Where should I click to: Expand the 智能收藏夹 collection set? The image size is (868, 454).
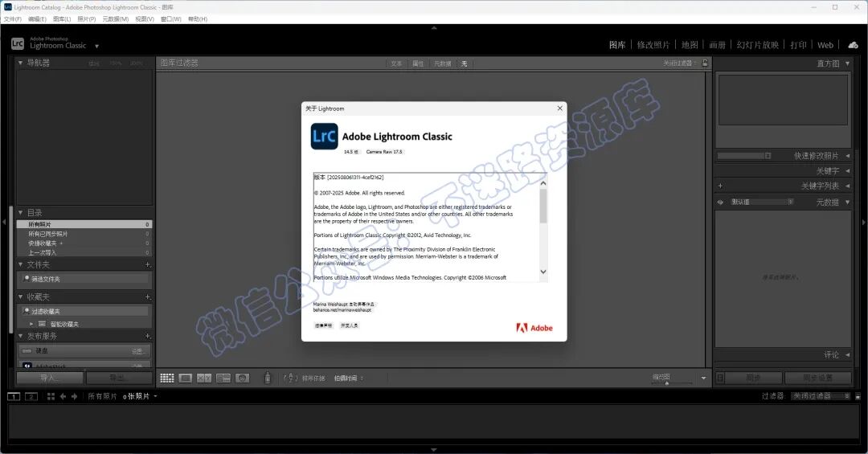click(31, 324)
